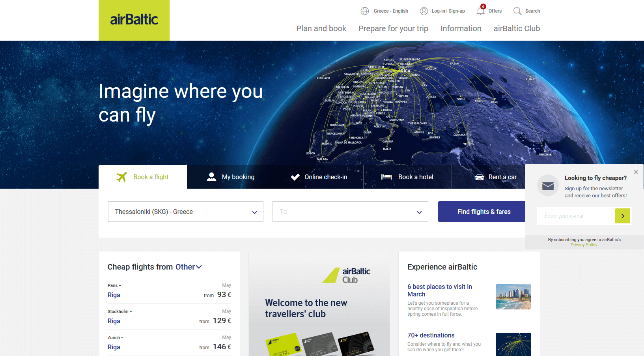
Task: Click the 146 € price
Action: point(222,347)
